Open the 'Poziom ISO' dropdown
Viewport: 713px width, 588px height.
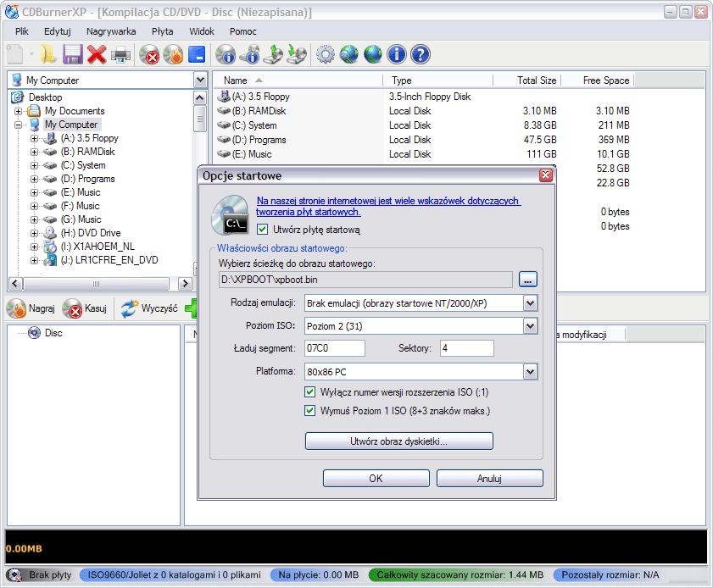[x=530, y=326]
